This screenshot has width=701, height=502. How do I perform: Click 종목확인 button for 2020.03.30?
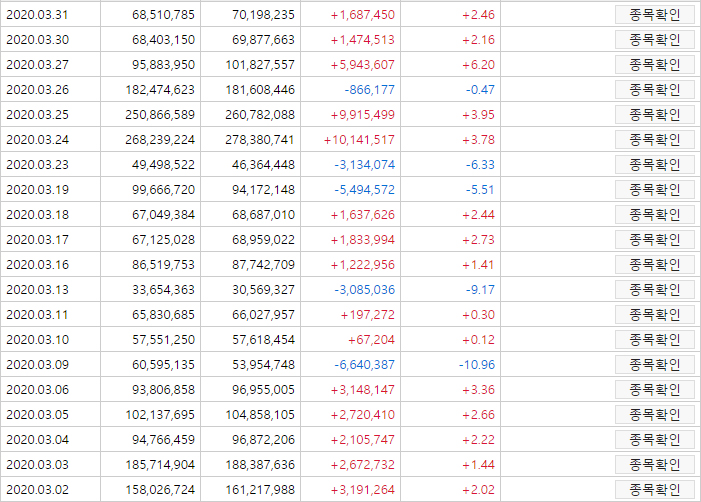[655, 40]
